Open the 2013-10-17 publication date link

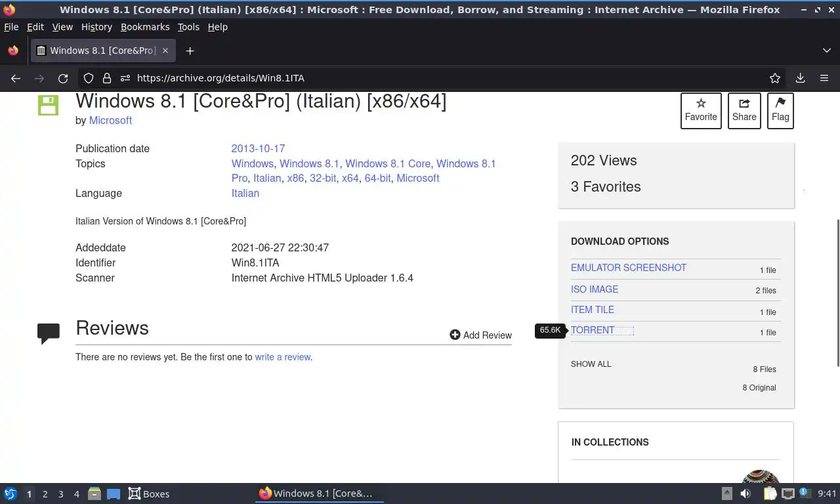[258, 148]
